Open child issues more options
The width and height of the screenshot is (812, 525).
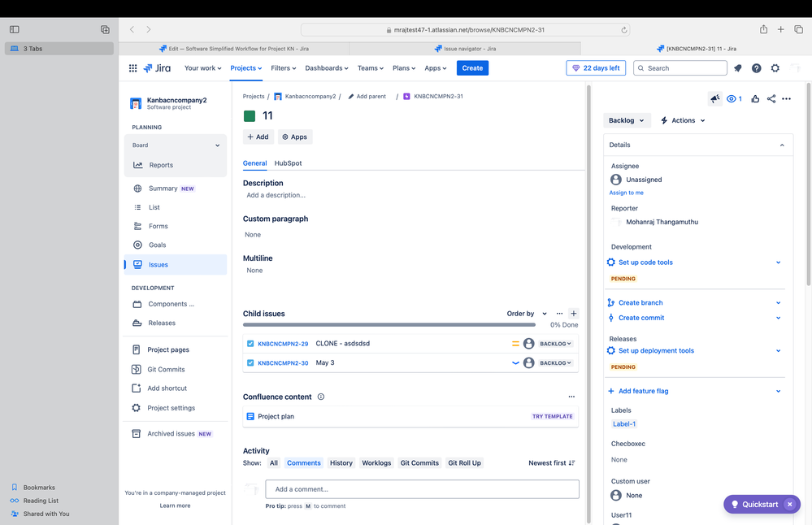559,313
